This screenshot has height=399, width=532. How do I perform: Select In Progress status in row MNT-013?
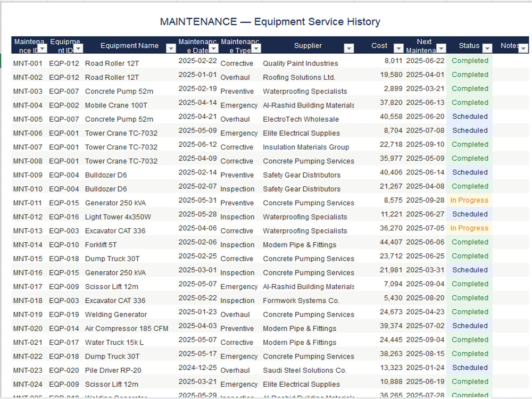click(x=469, y=228)
